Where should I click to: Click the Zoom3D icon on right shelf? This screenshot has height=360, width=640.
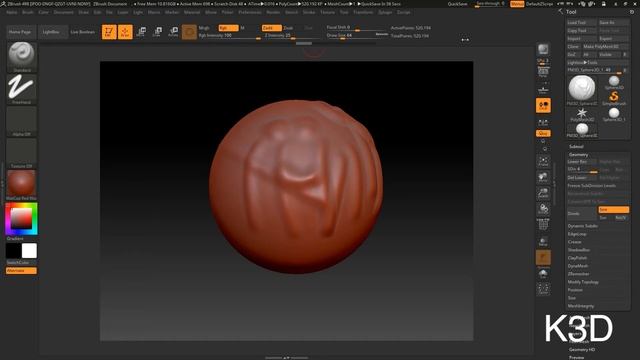543,193
